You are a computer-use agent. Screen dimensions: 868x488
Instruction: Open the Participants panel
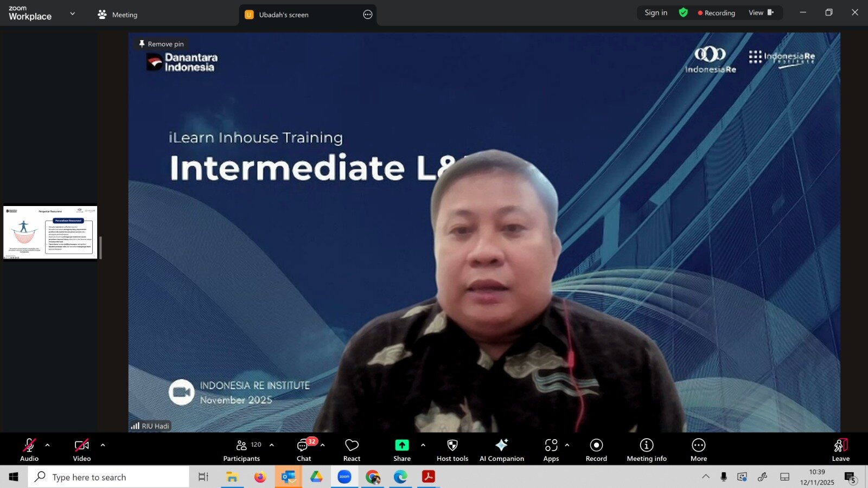click(x=241, y=450)
